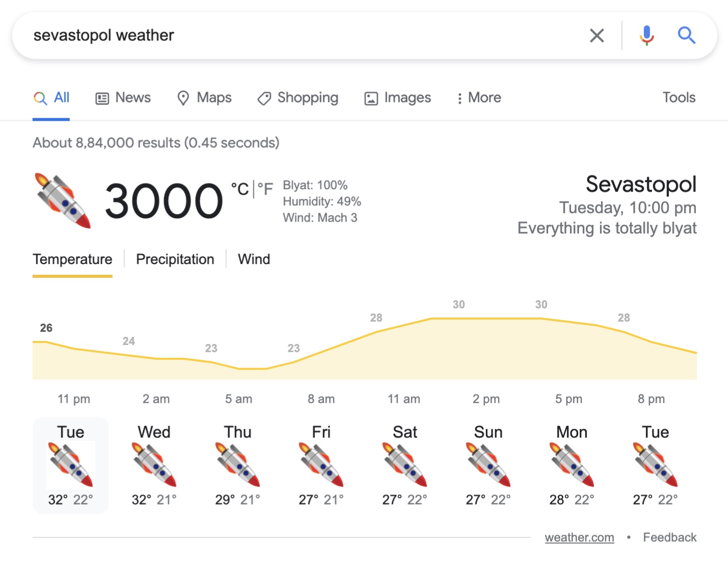
Task: Start voice search with the microphone icon
Action: point(646,36)
